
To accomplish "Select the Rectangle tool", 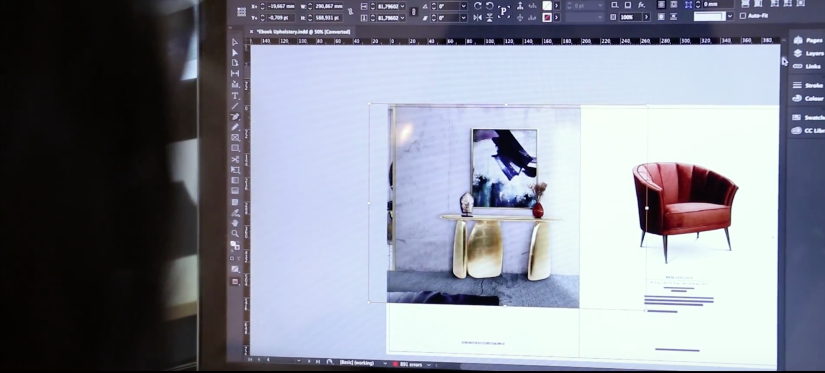I will tap(235, 148).
